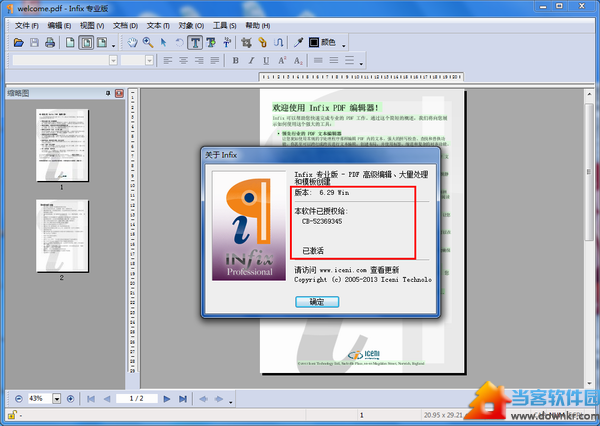Show page only view icon
The image size is (600, 426).
click(70, 42)
